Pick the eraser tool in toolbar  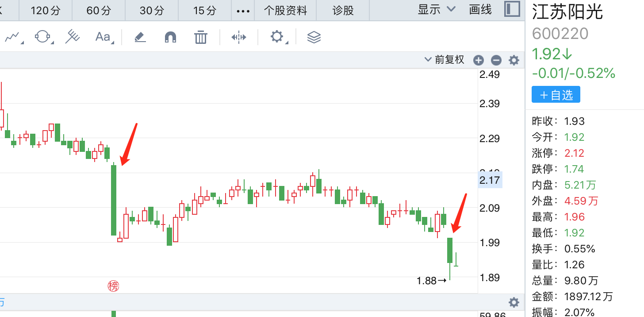[140, 37]
